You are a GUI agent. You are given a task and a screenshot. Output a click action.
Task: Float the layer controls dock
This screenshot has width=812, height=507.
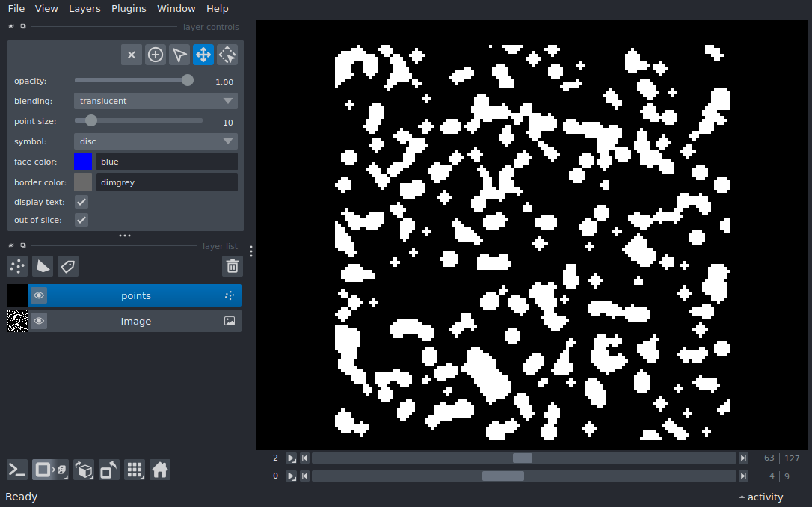coord(22,26)
